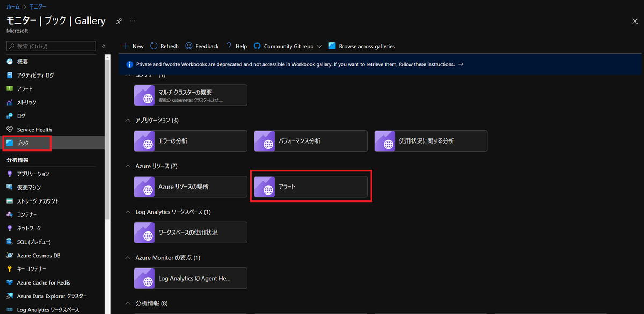The width and height of the screenshot is (644, 314).
Task: Click the GitHub Community Git repo icon
Action: tap(257, 46)
